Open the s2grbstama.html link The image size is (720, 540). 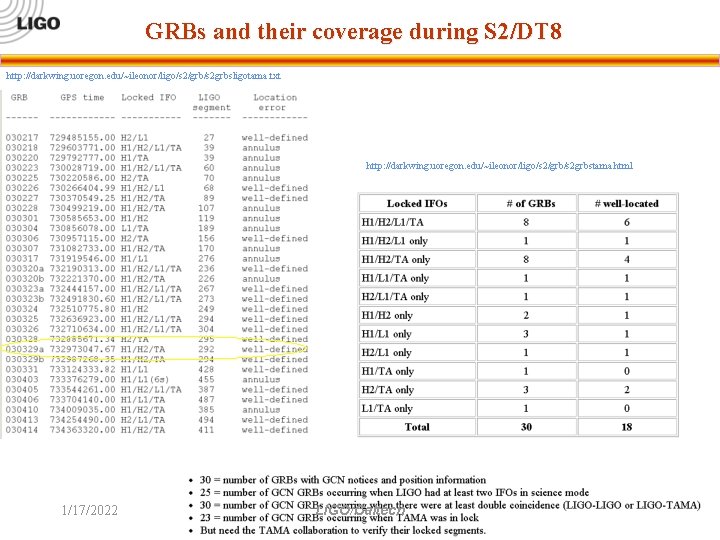click(499, 165)
